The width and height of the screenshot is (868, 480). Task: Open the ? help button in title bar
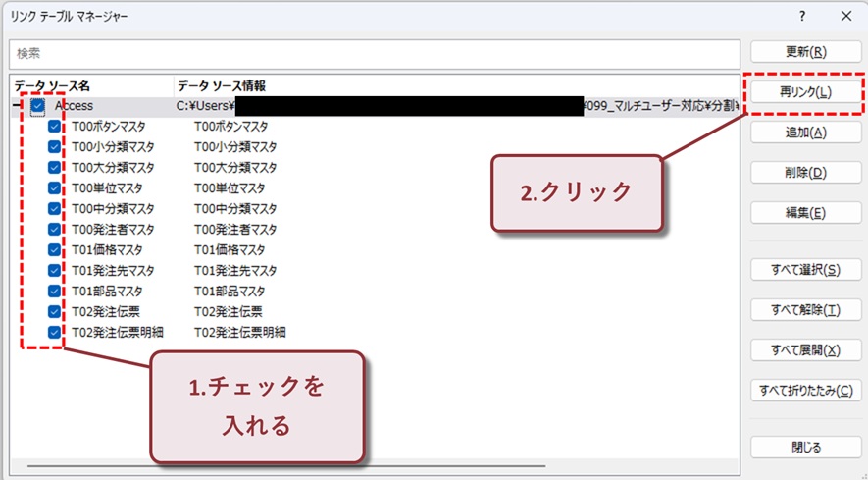(802, 17)
